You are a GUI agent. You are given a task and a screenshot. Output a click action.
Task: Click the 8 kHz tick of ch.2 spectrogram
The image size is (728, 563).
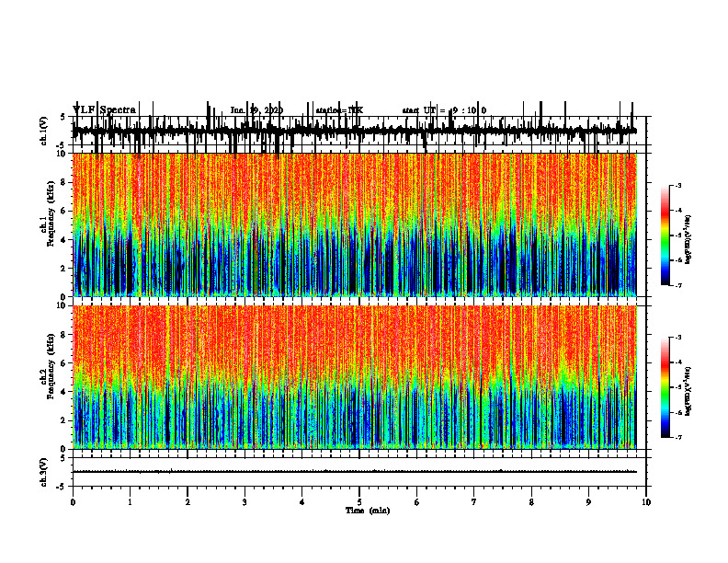click(x=63, y=335)
